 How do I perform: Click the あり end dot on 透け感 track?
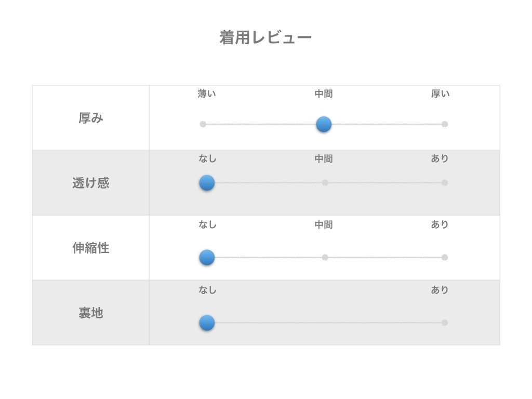coord(445,183)
